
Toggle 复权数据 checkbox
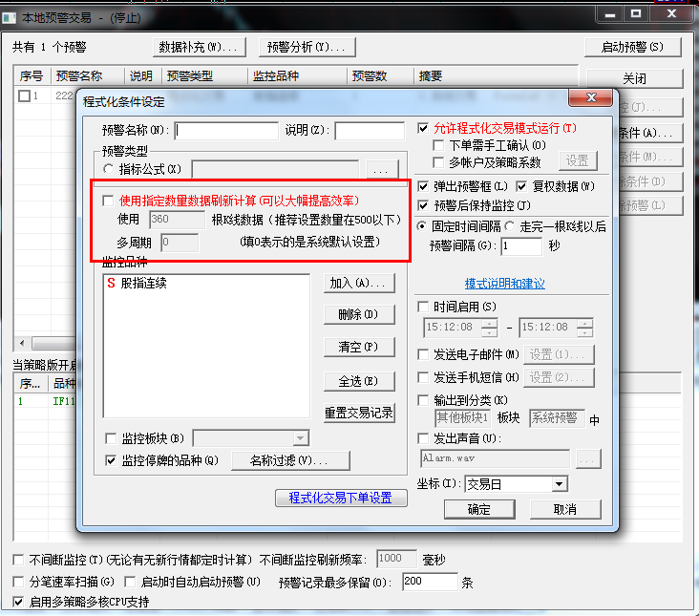[521, 186]
